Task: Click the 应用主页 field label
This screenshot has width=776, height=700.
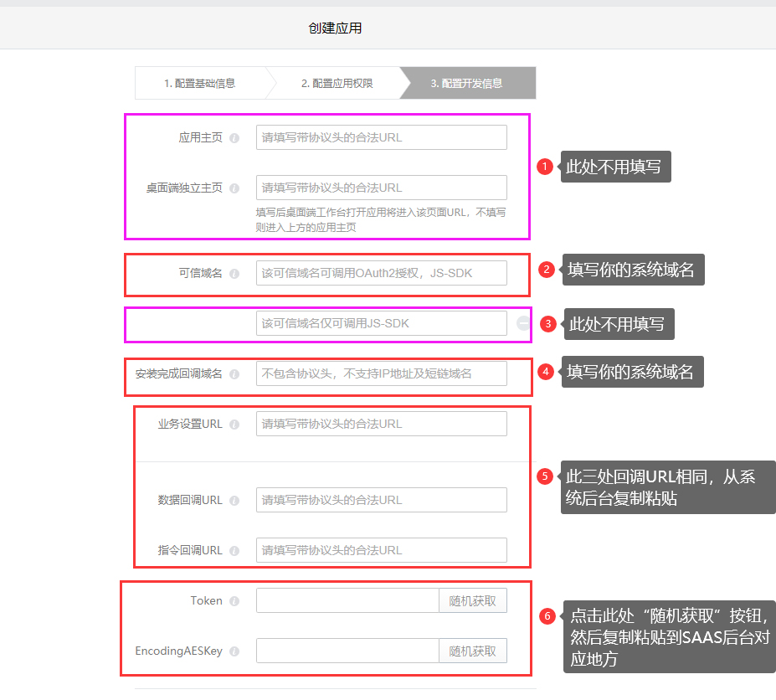Action: [200, 137]
